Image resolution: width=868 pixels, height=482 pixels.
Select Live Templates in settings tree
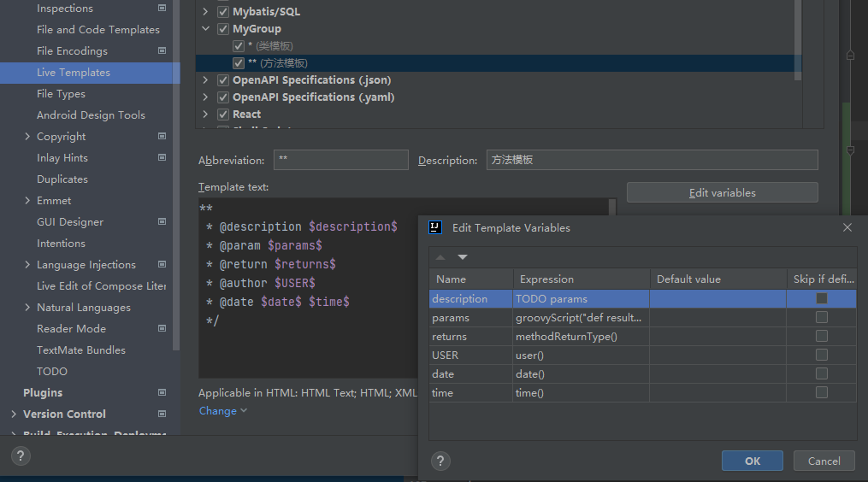tap(90, 72)
